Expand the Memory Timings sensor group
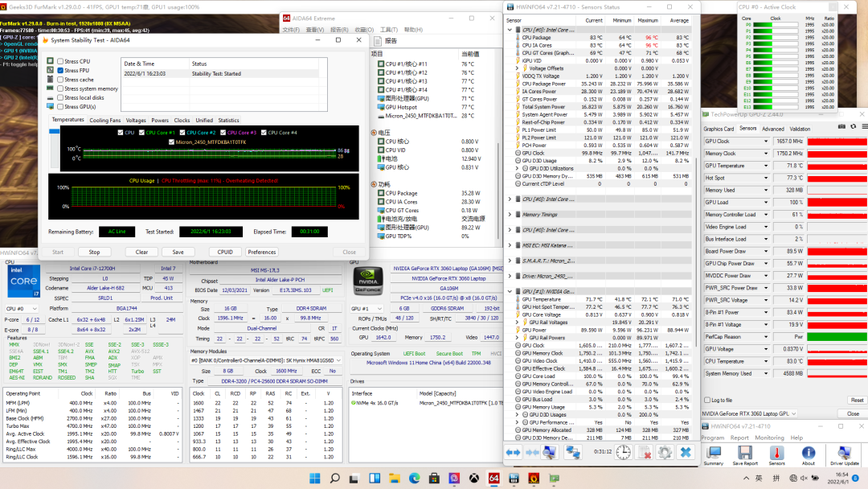The image size is (868, 489). coord(510,215)
